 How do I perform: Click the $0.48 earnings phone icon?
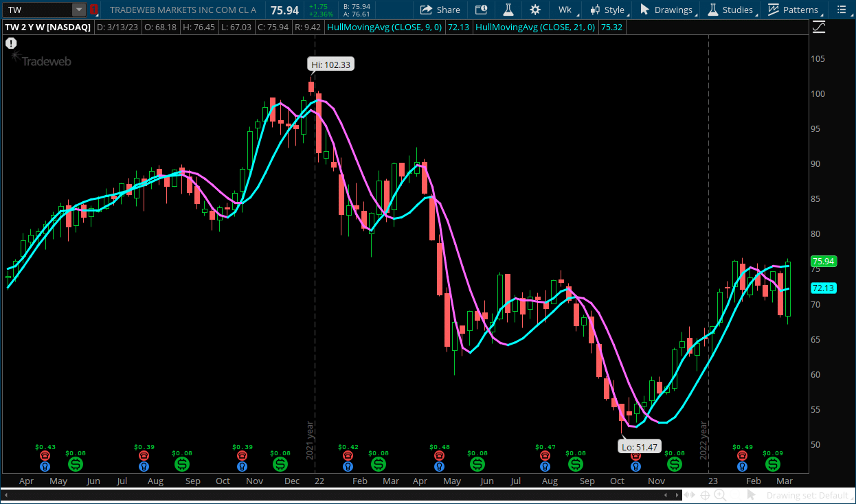point(440,455)
